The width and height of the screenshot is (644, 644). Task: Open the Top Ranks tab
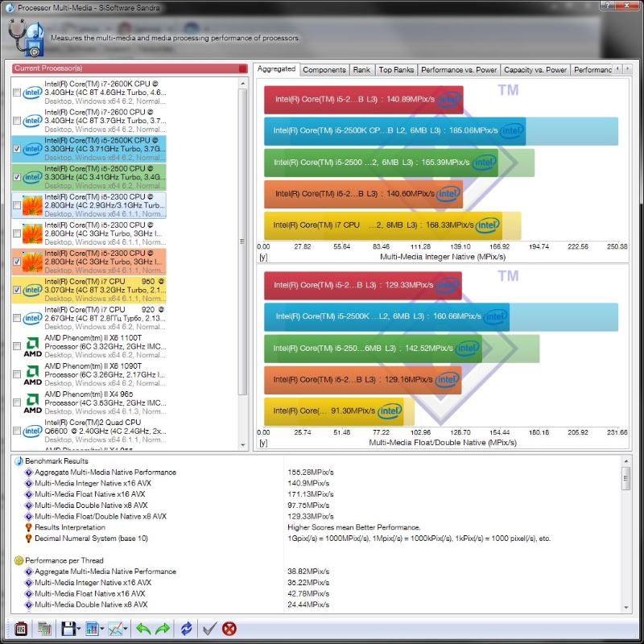point(396,70)
